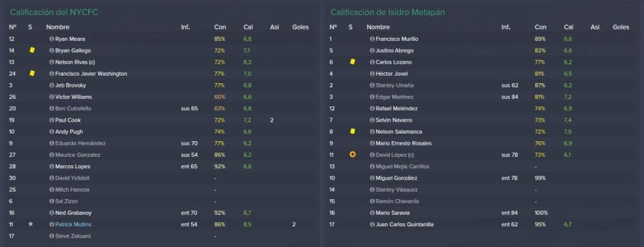This screenshot has width=644, height=247.
Task: Open Calificación de Isidro Metapán title
Action: (387, 13)
